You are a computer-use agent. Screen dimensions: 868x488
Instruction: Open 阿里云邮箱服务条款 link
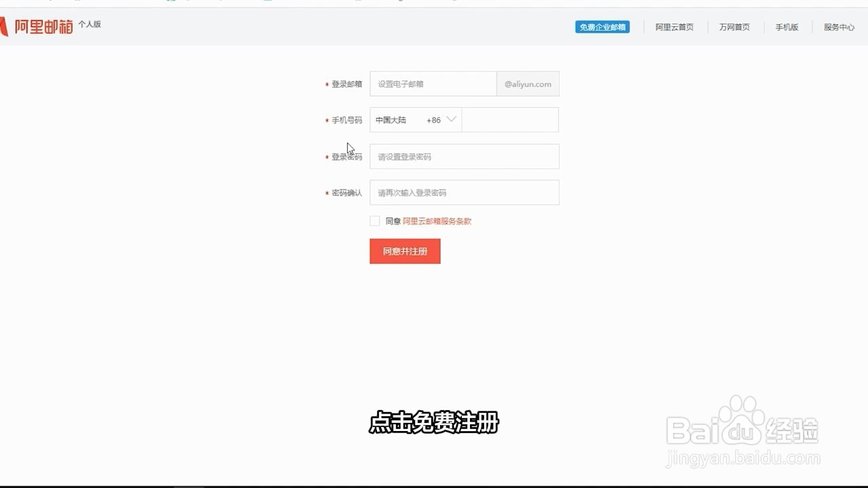click(437, 221)
